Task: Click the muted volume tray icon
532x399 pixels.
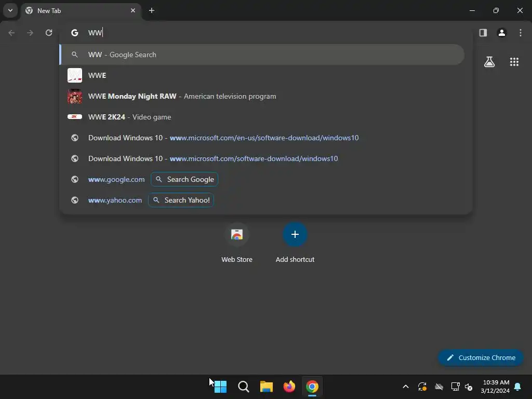Action: coord(469,387)
